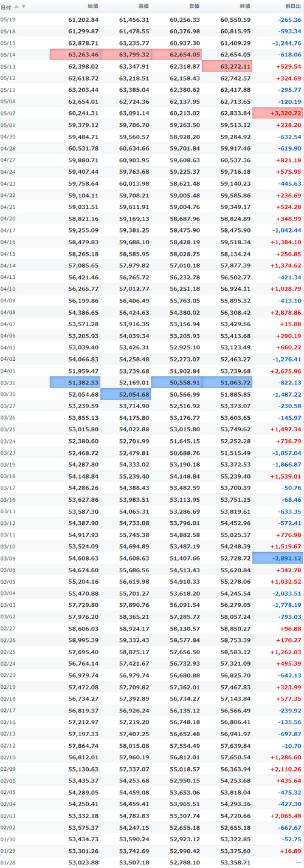The width and height of the screenshot is (304, 868).
Task: Click the 終値 column header
Action: point(244,6)
